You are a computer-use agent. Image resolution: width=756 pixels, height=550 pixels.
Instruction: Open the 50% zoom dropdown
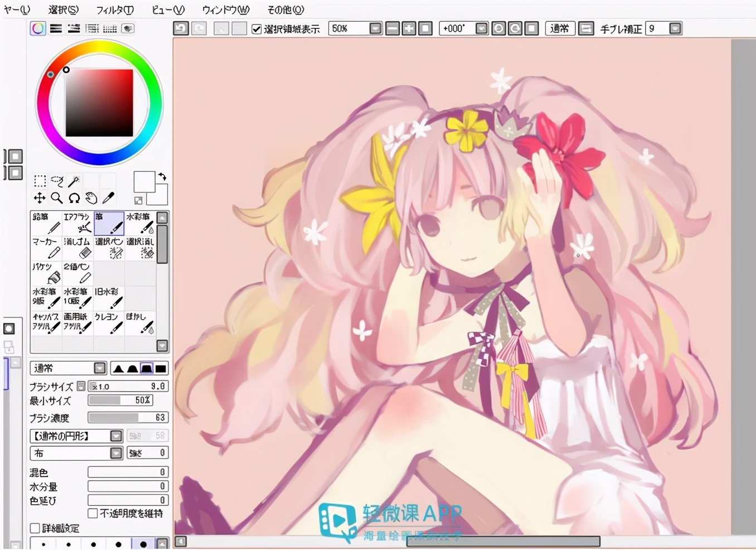click(x=376, y=28)
